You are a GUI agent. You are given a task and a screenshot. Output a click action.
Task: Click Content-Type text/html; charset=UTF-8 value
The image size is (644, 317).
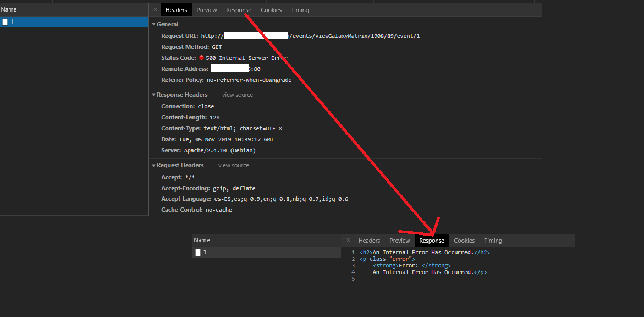click(243, 129)
